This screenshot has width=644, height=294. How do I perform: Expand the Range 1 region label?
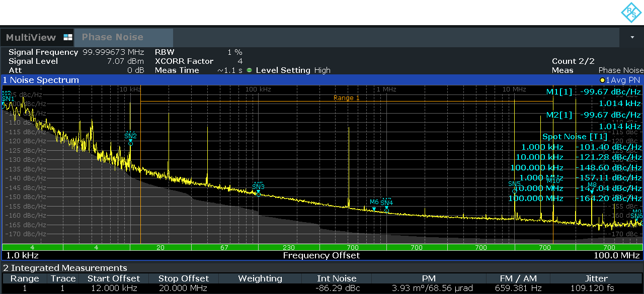pyautogui.click(x=346, y=97)
